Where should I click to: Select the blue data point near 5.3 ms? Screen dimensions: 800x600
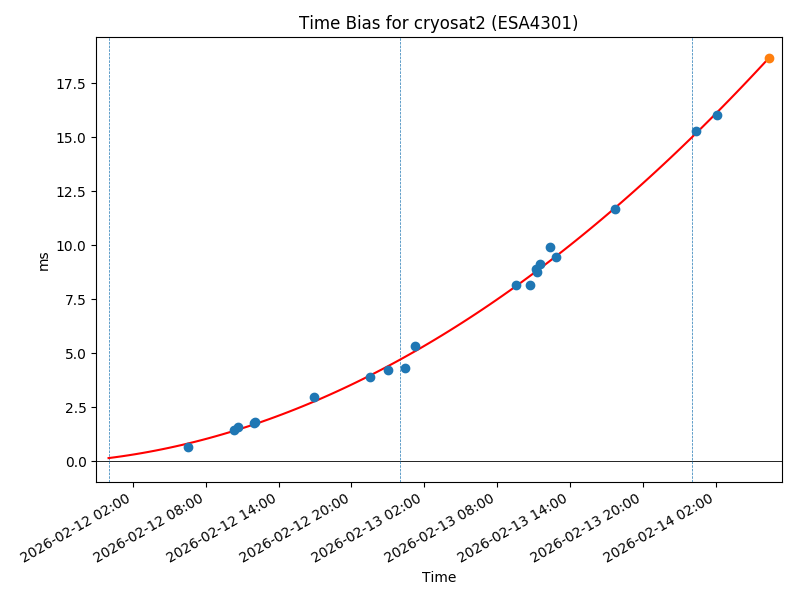415,346
